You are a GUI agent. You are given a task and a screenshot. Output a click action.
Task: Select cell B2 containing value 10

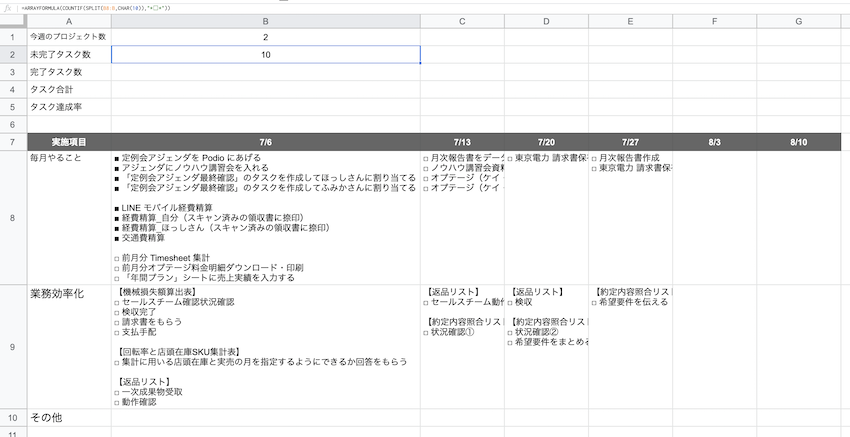tap(265, 55)
